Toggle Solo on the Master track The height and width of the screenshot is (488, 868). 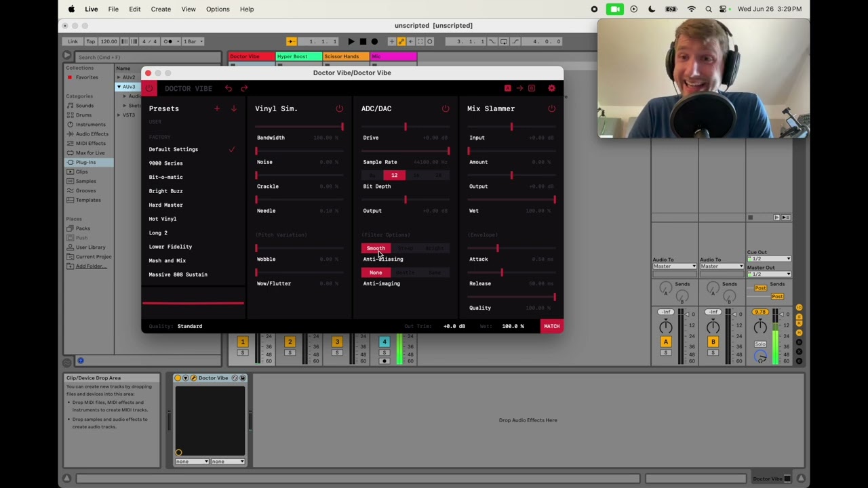pos(760,344)
